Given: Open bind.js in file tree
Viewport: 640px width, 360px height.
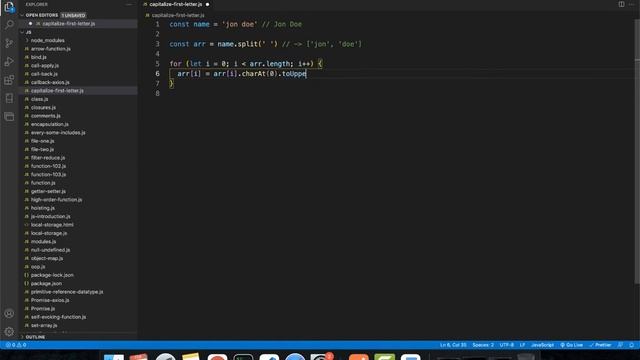Looking at the screenshot, I should [x=39, y=57].
